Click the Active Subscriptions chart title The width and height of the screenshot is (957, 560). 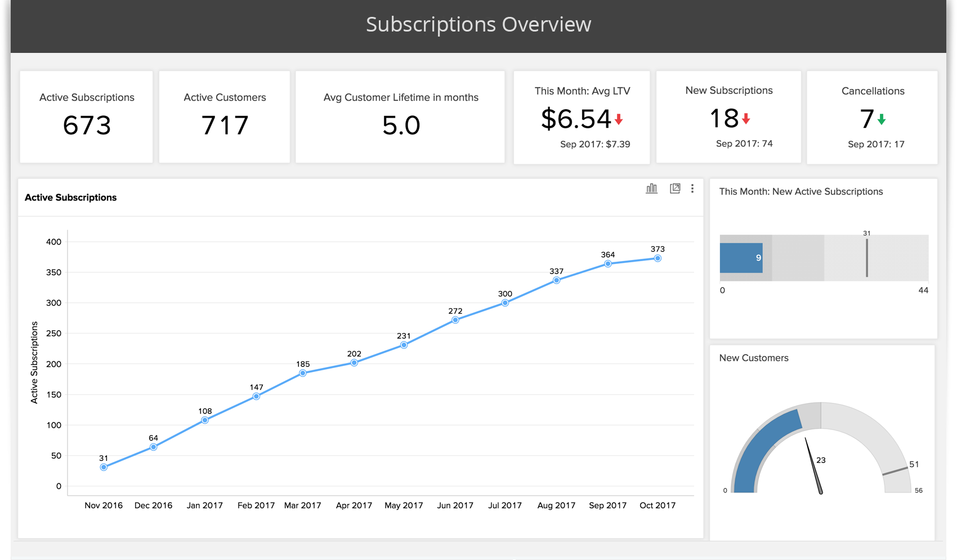pyautogui.click(x=71, y=198)
